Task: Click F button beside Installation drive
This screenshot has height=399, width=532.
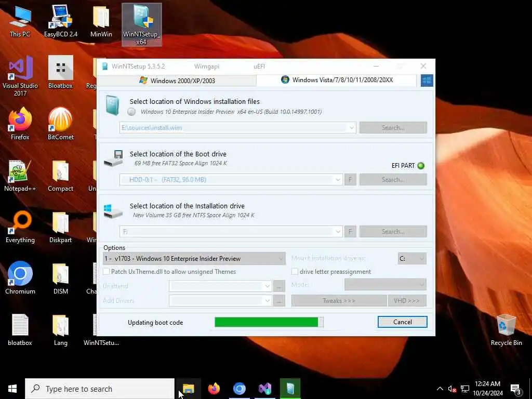Action: pyautogui.click(x=350, y=231)
